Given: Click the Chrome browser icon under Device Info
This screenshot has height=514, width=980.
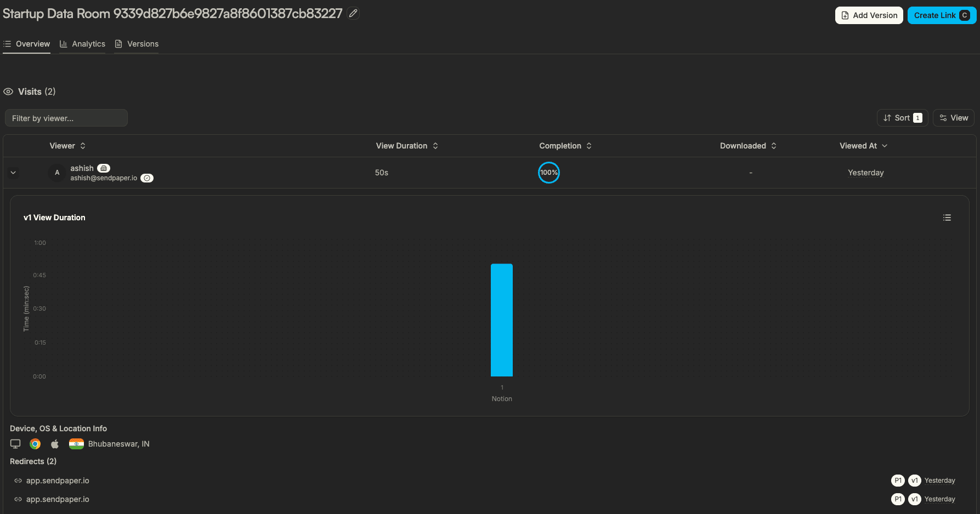Looking at the screenshot, I should click(35, 443).
